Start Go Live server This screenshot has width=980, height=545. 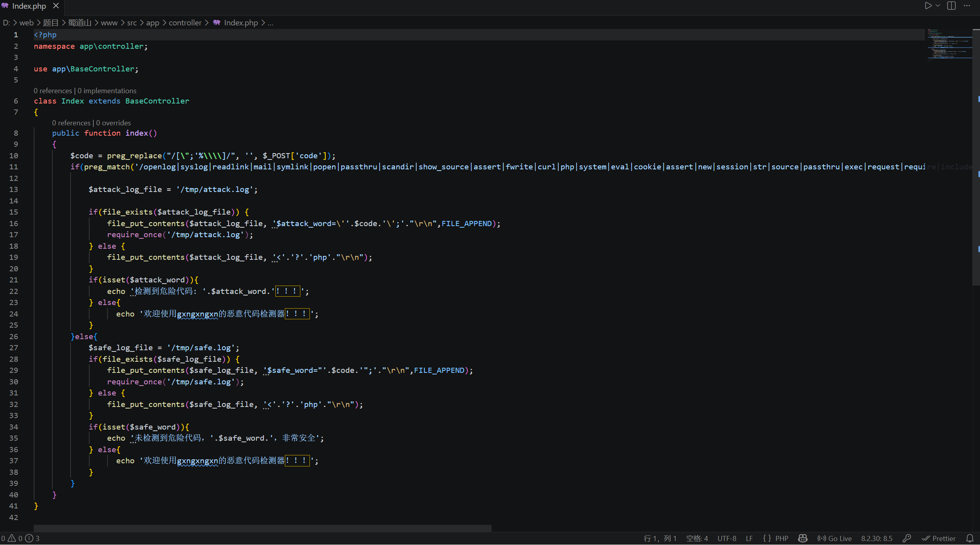835,538
